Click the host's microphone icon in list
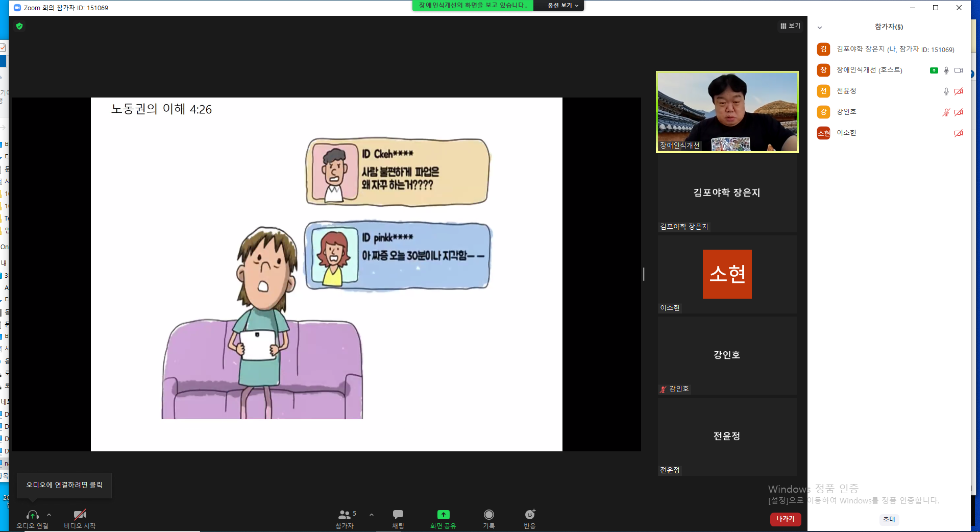The image size is (980, 532). pos(946,70)
